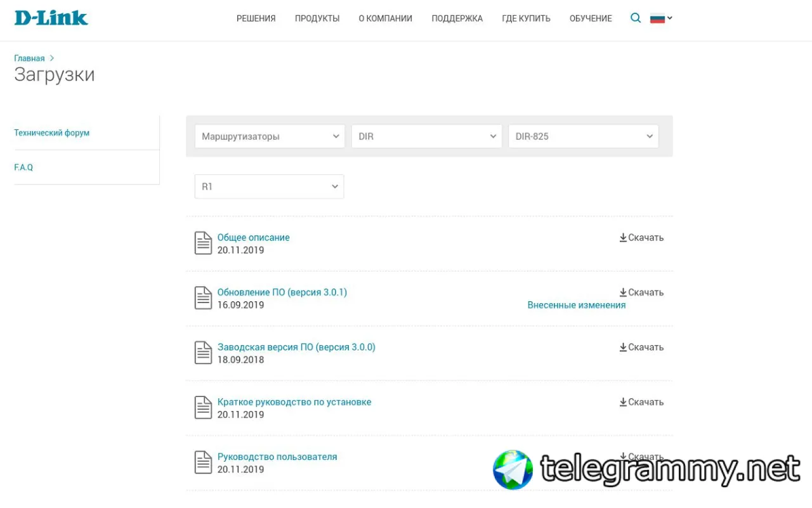Open the ПОДДЕРЖКА menu
This screenshot has width=812, height=508.
click(457, 18)
